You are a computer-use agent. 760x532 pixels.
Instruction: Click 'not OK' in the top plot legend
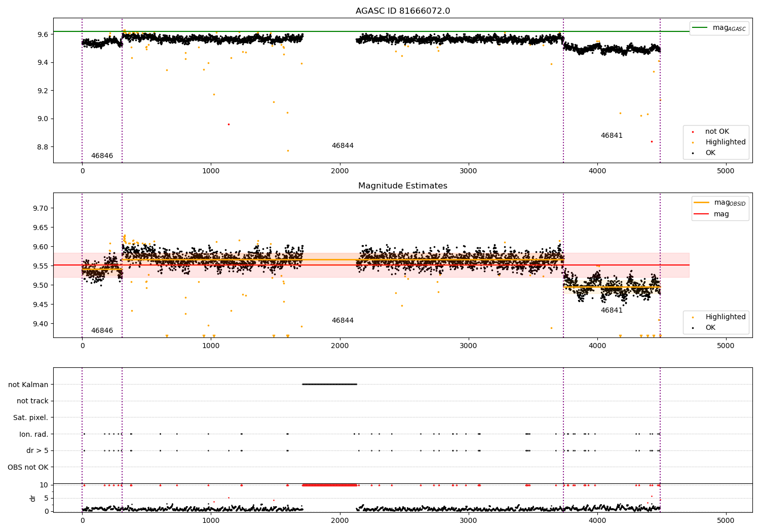coord(717,132)
